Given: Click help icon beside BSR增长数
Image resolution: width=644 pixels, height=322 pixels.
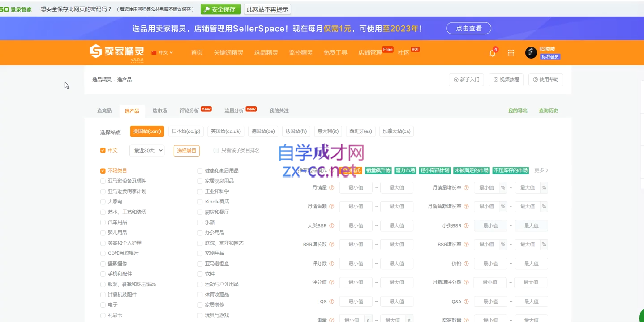Looking at the screenshot, I should (x=332, y=245).
